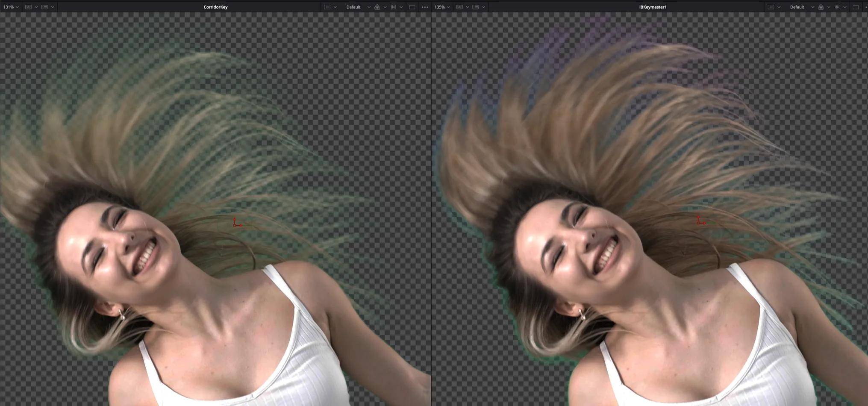Open subview type menu in IBKeymaster1 viewer
This screenshot has width=868, height=406.
484,7
